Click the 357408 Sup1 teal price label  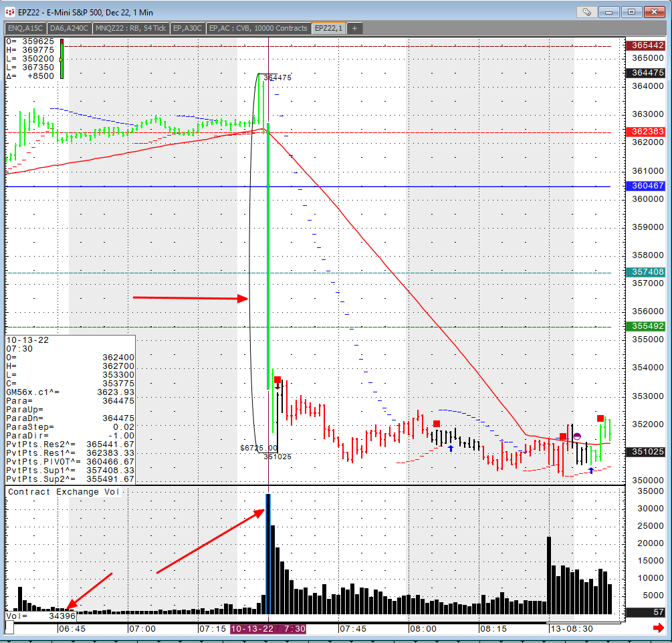click(647, 272)
